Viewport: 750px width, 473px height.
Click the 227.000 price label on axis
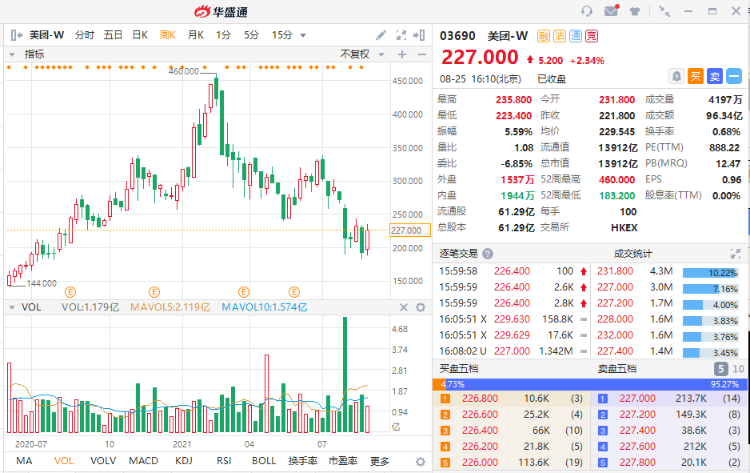pyautogui.click(x=410, y=231)
